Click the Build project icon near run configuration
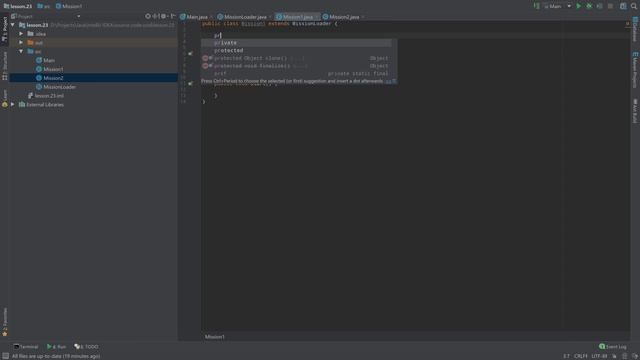Screen dimensions: 640x360 tap(536, 6)
